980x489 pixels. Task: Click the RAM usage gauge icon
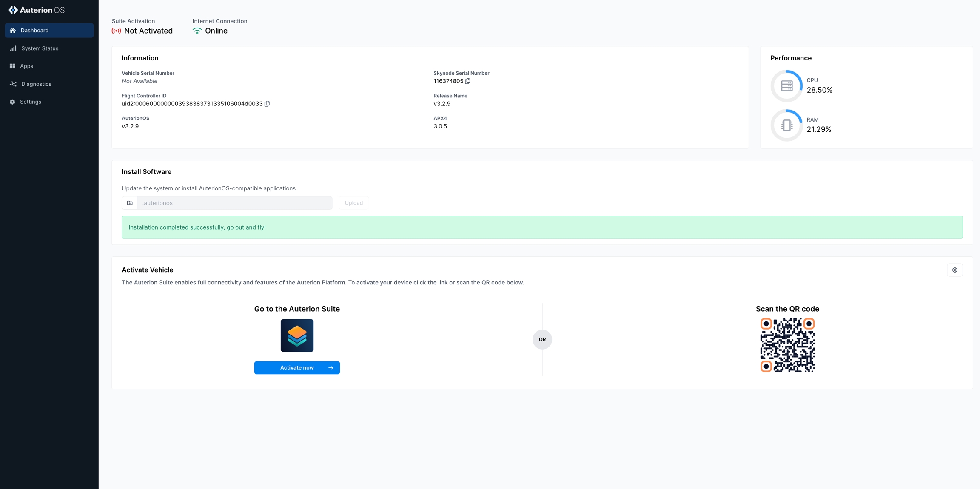(786, 125)
